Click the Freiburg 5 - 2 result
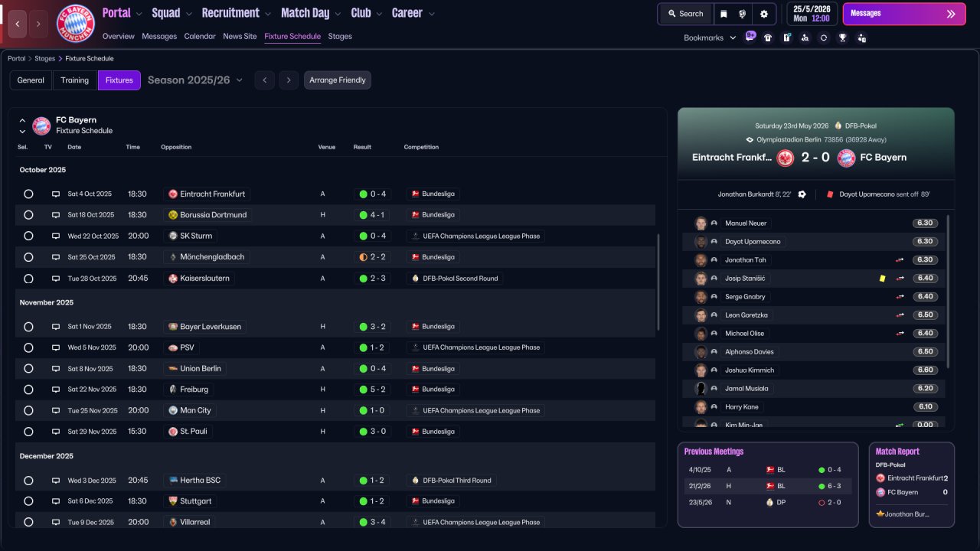Viewport: 980px width, 551px height. click(374, 390)
